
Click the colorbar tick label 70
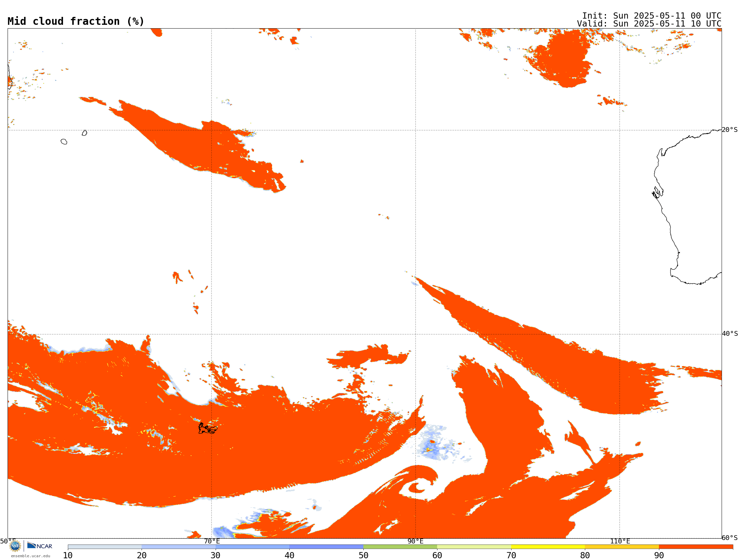coord(511,556)
